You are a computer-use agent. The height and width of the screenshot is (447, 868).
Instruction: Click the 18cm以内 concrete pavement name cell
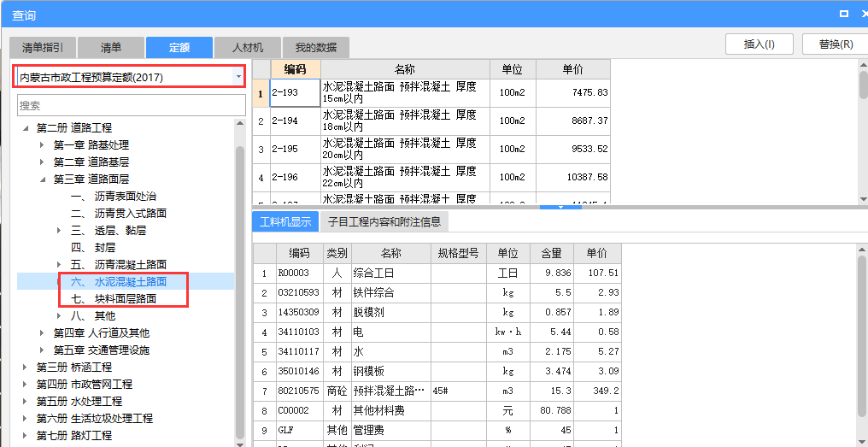pyautogui.click(x=405, y=121)
